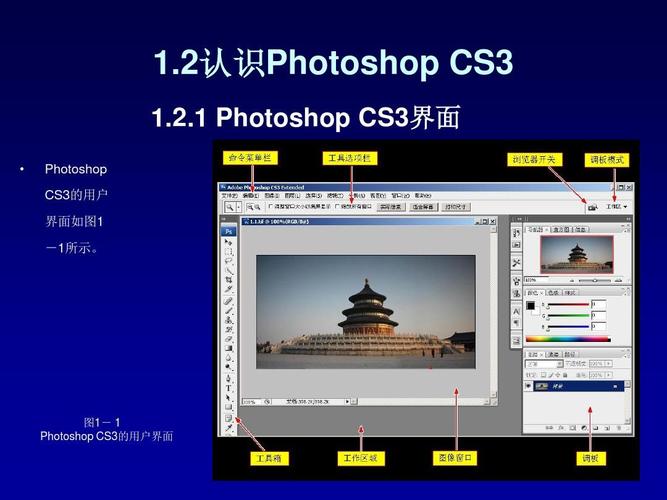
Task: Switch to the Channels tab
Action: (x=553, y=354)
